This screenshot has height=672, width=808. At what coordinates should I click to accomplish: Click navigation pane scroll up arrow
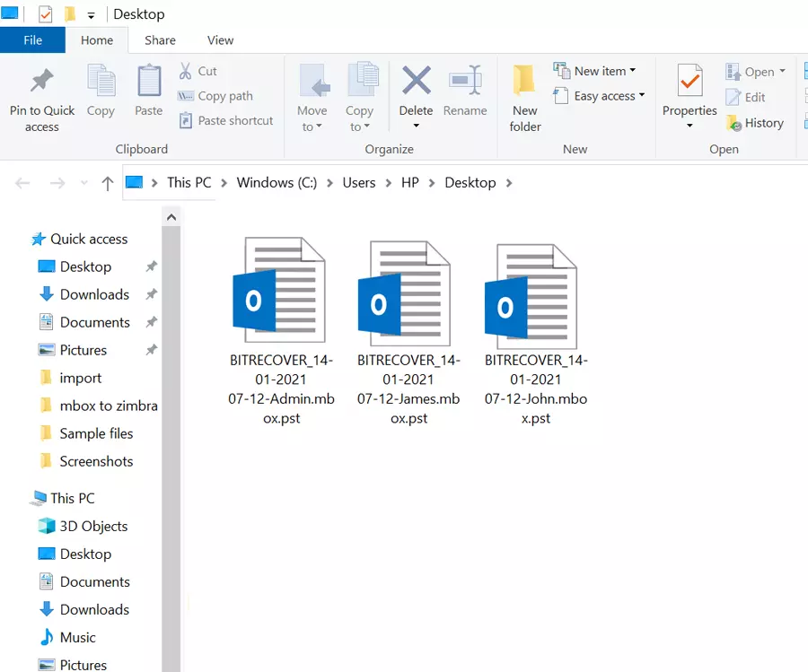click(x=171, y=217)
